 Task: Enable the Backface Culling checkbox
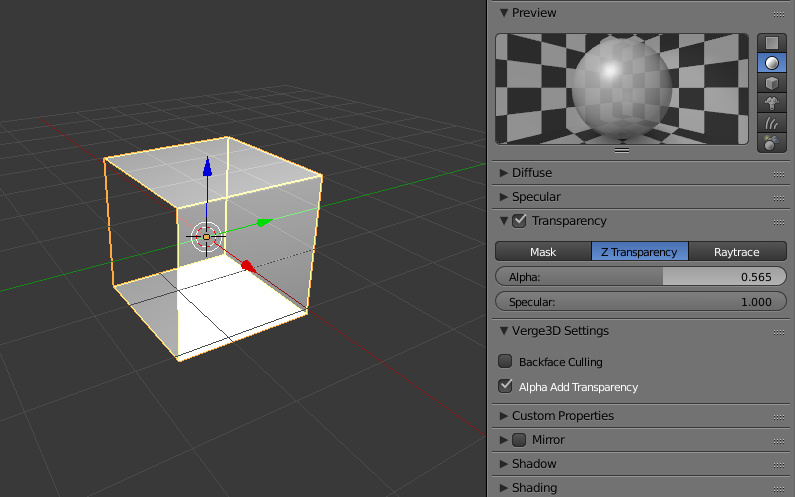[505, 361]
